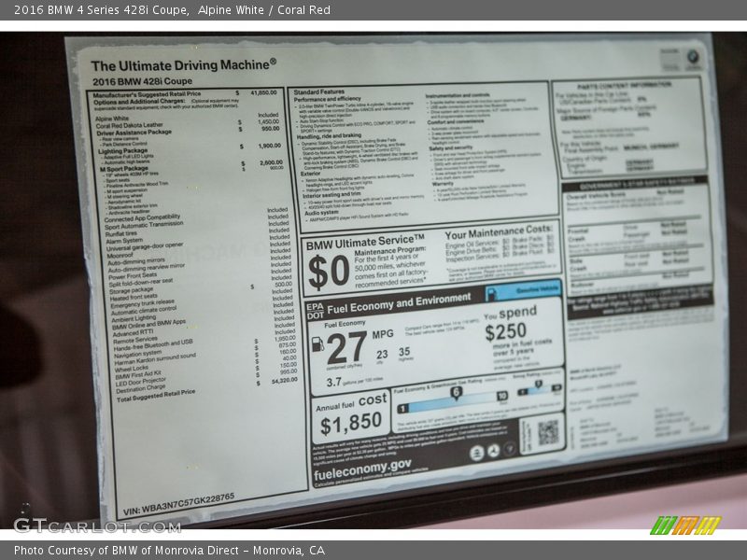Click the fuel pump icon beside 27 MPG
Screen dimensions: 747x560
(x=317, y=343)
